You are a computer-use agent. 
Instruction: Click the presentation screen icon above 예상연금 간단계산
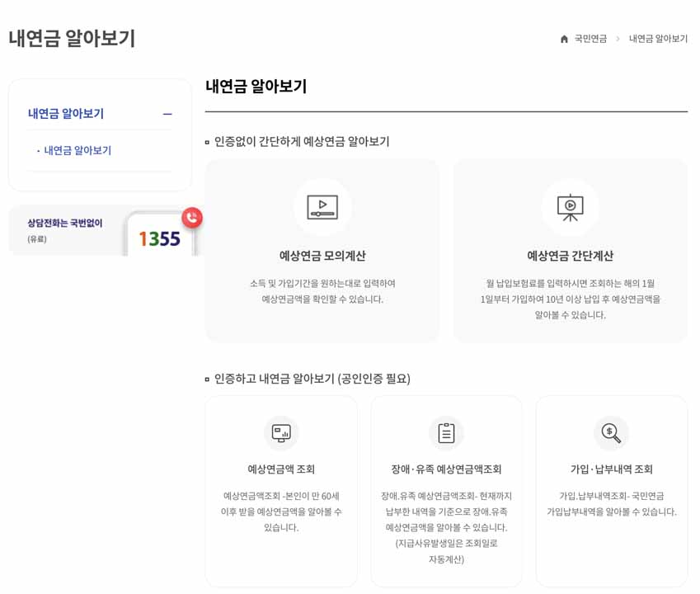[571, 207]
